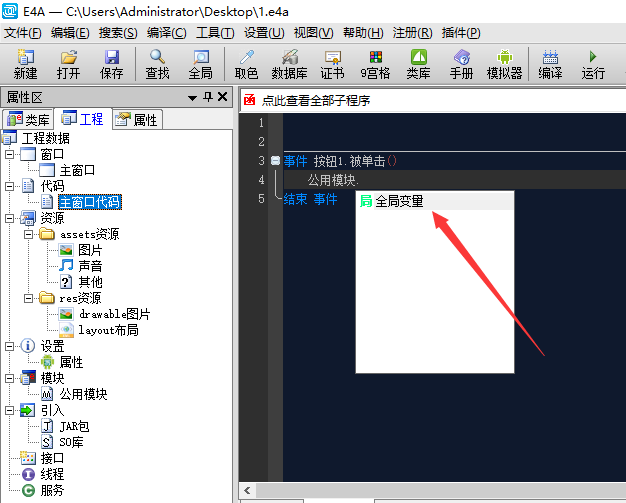Launch the 模拟器 emulator icon

point(504,64)
